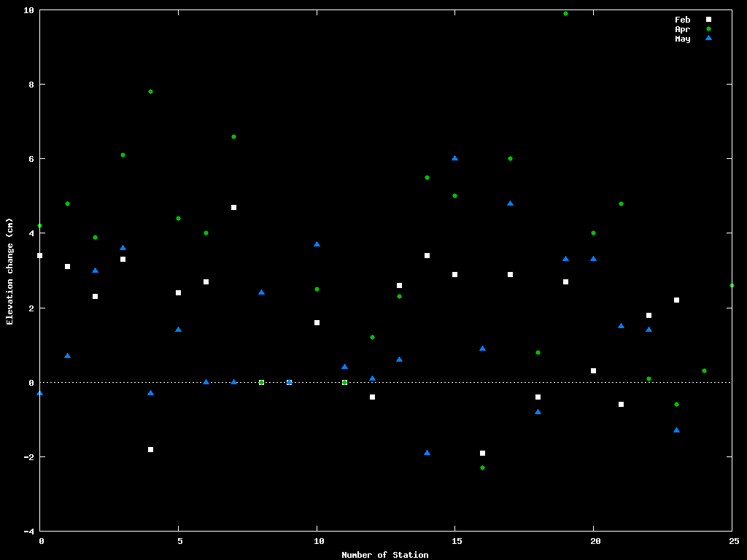
Task: Pick the Apr star at station 24 near zero
Action: 704,370
